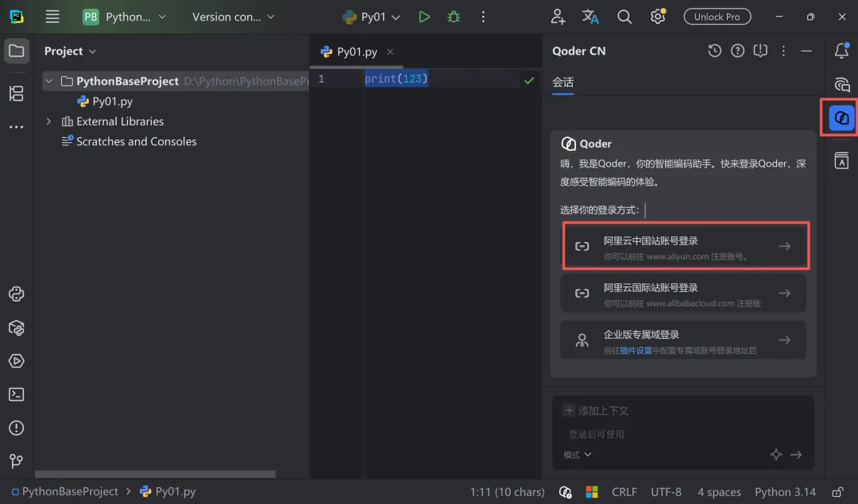Open Search Everywhere magnifier
Viewport: 858px width, 504px height.
click(624, 17)
